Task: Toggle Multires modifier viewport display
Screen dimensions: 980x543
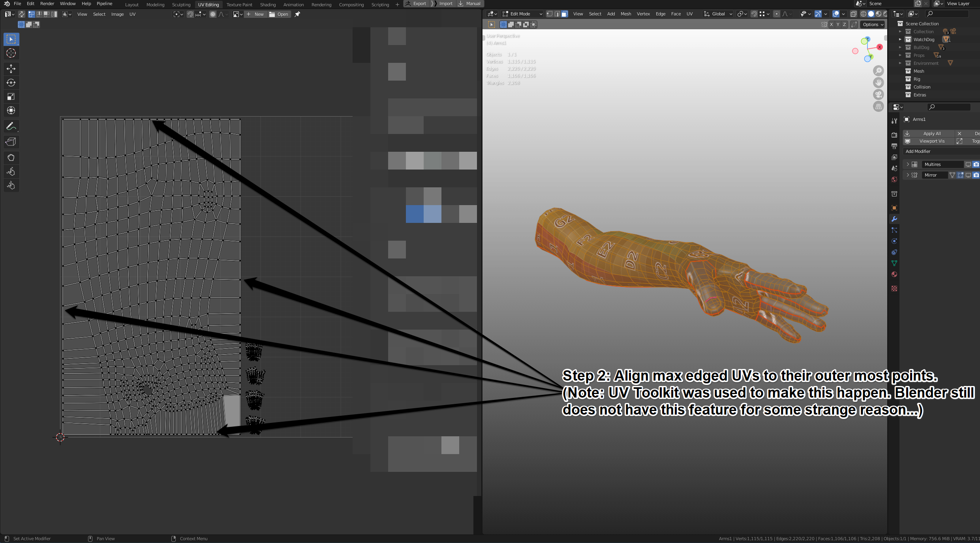Action: point(968,164)
